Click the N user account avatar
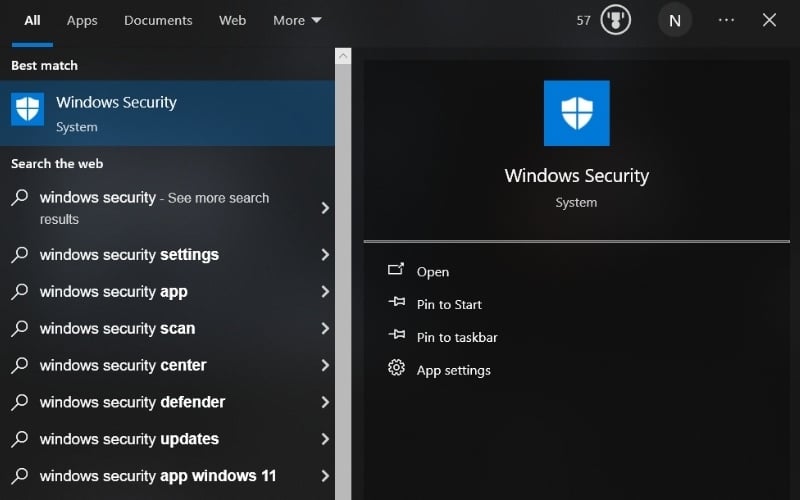This screenshot has height=500, width=800. pyautogui.click(x=674, y=20)
